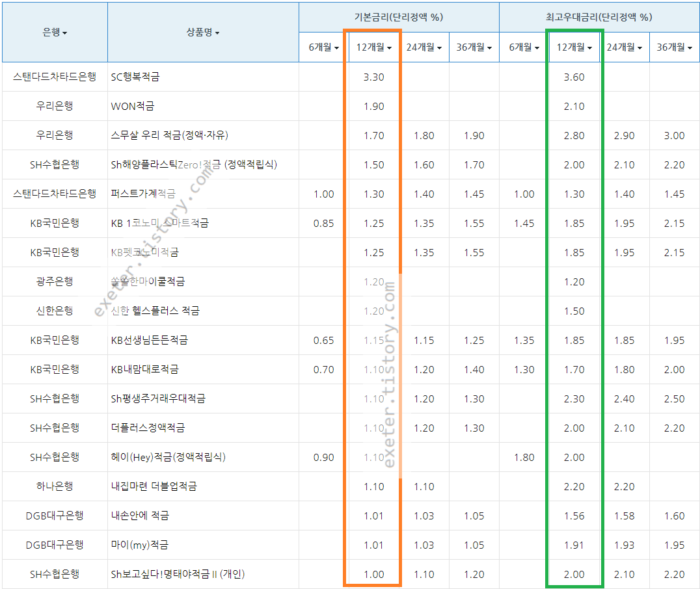Click the 2.10 top rate for WON적금
Viewport: 700px width, 589px height.
(x=574, y=106)
